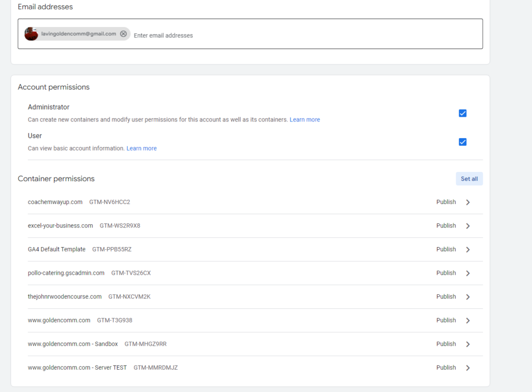Uncheck the Administrator permission checkbox
This screenshot has width=532, height=392.
[462, 113]
